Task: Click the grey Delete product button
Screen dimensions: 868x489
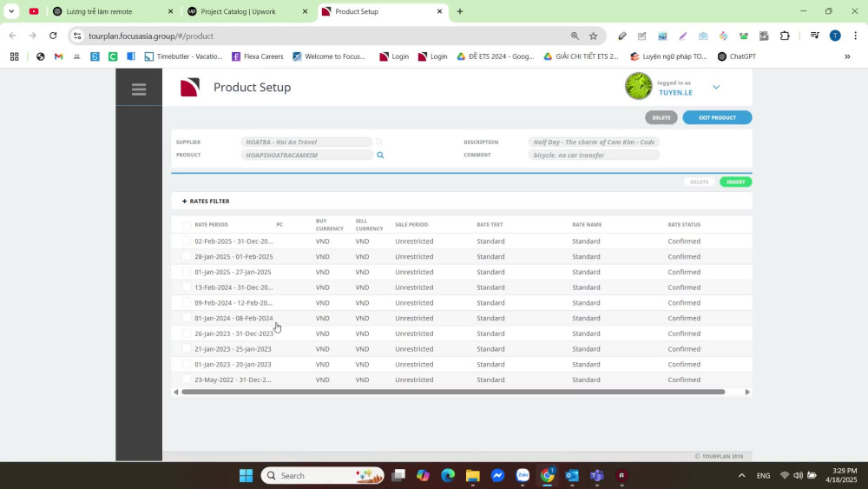Action: point(661,117)
